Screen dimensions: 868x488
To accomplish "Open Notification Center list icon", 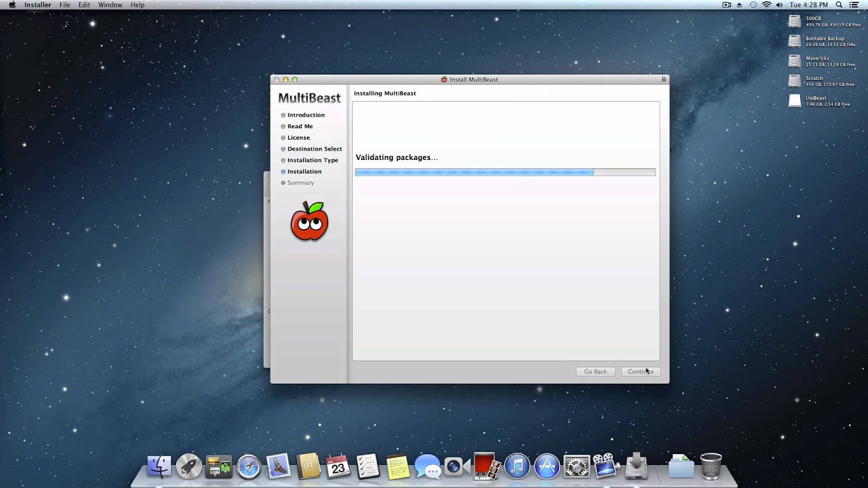I will [854, 5].
